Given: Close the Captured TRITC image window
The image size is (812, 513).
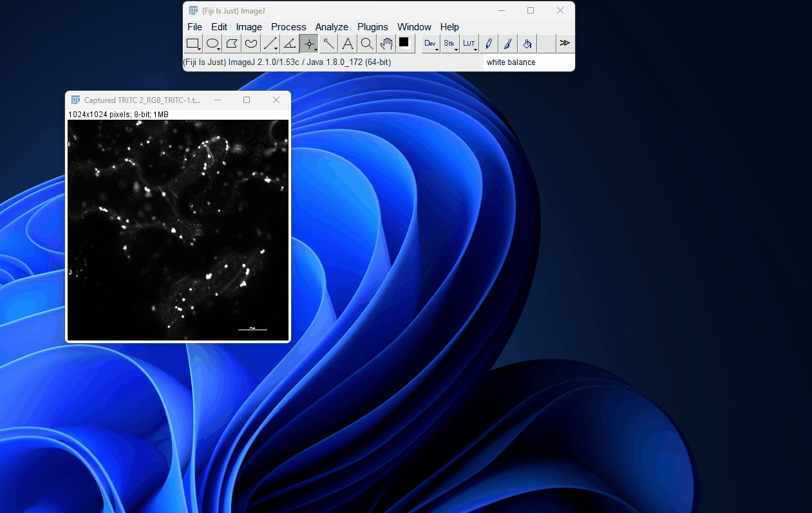Looking at the screenshot, I should point(276,100).
